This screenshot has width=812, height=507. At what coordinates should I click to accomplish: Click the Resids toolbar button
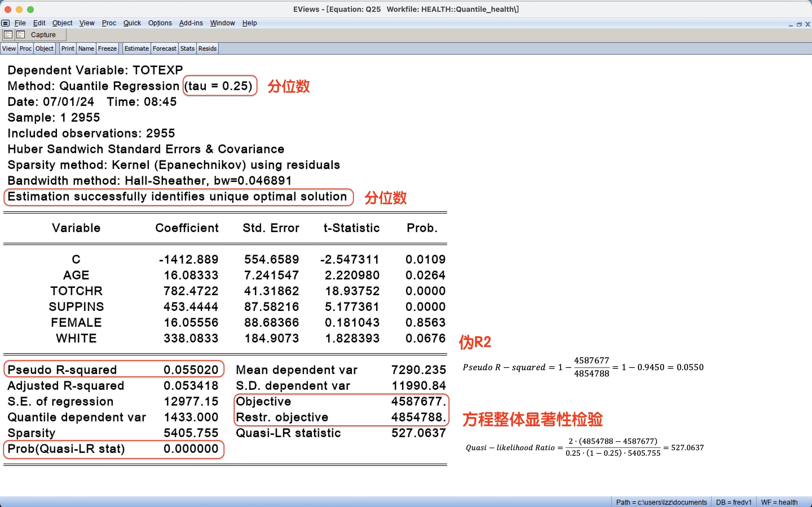(x=207, y=49)
